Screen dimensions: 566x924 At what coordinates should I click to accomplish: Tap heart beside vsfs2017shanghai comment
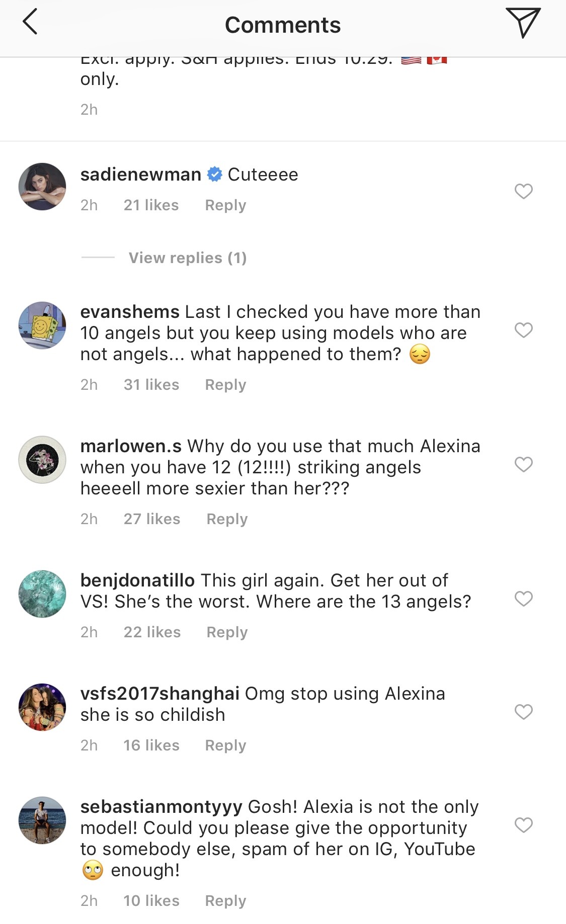(523, 712)
